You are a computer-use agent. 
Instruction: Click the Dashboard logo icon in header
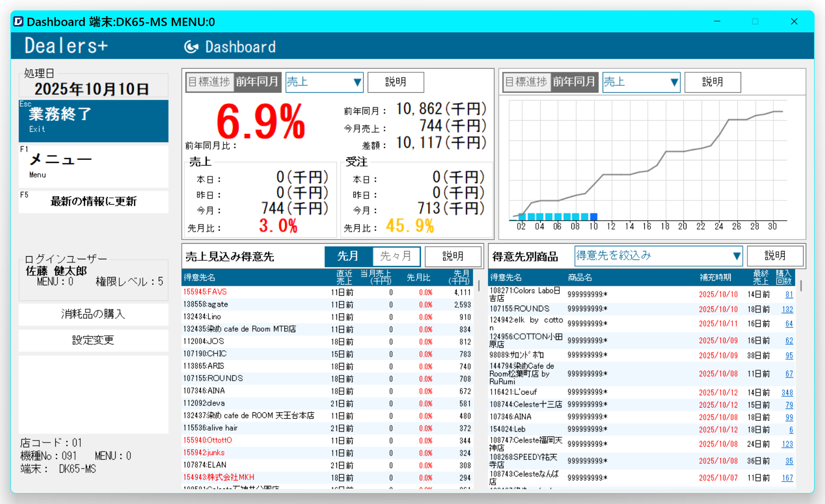pyautogui.click(x=191, y=47)
